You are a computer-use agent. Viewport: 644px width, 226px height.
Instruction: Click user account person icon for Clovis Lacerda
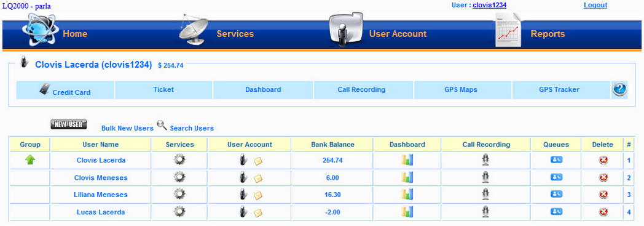[x=243, y=159]
